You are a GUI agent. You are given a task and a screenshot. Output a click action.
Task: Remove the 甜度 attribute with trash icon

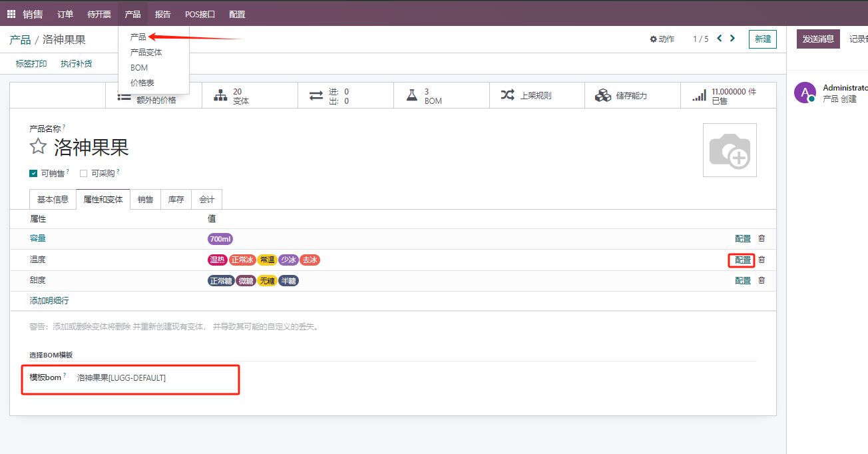click(762, 280)
